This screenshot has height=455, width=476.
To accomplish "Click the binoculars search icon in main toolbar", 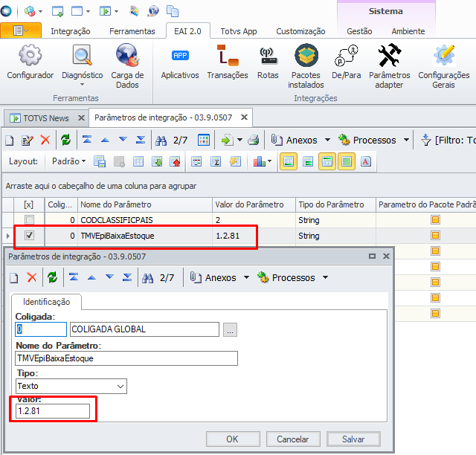I will point(161,141).
